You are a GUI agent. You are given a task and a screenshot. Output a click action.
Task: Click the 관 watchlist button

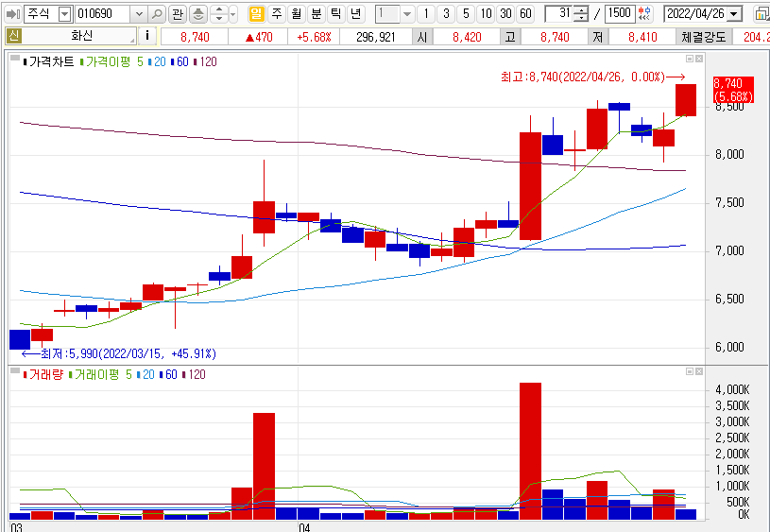[x=178, y=14]
